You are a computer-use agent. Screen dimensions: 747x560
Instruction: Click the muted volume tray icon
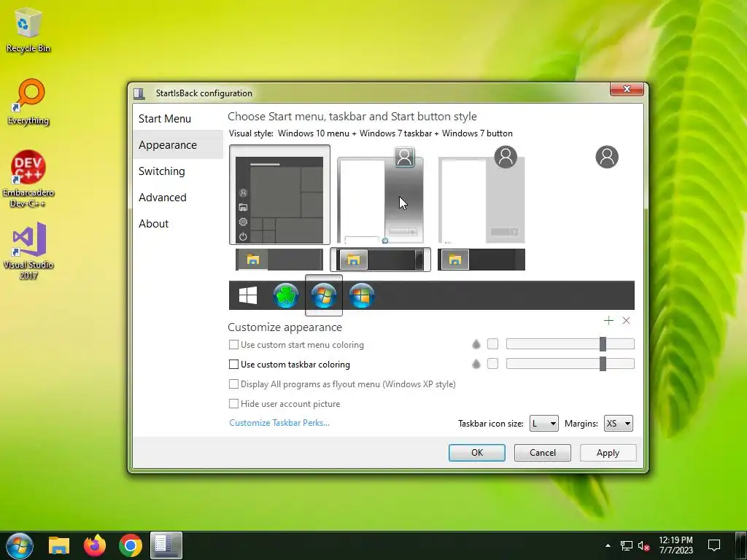[643, 545]
